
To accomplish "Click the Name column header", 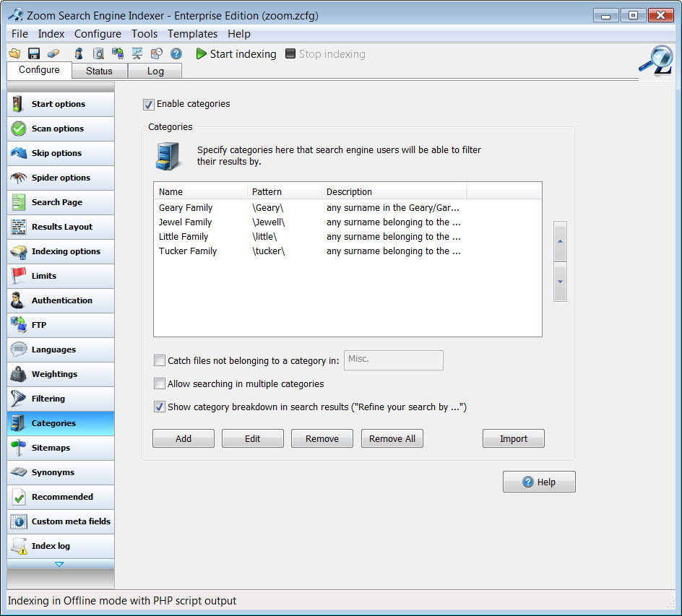I will [x=201, y=191].
